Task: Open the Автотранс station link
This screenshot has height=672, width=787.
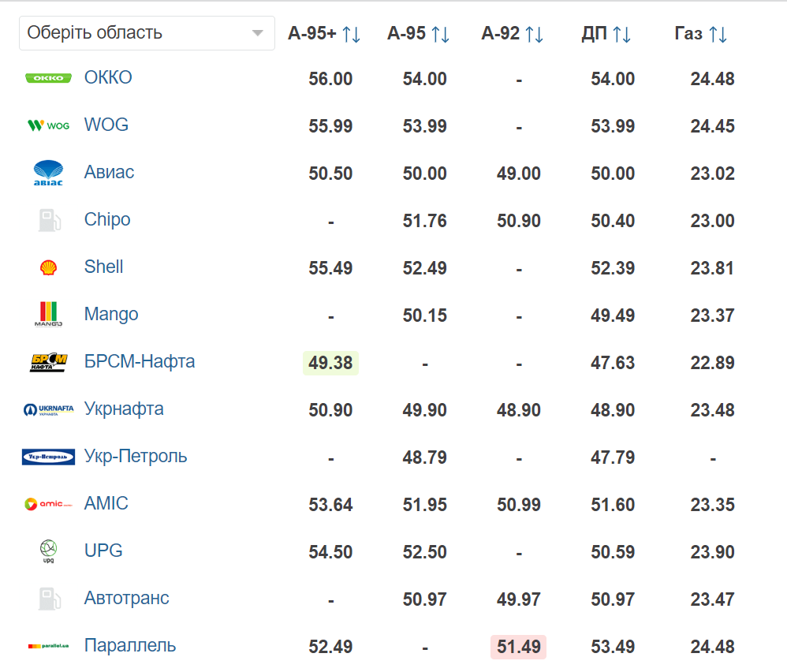Action: (x=126, y=598)
